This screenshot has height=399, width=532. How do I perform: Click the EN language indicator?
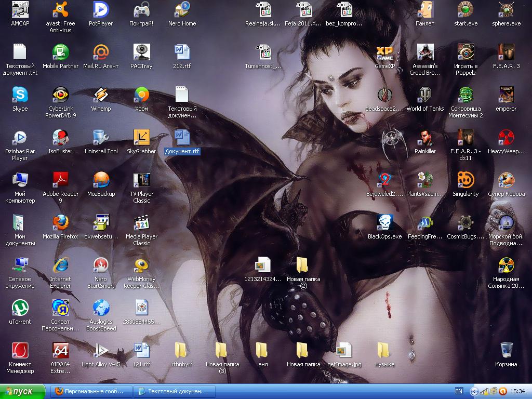click(x=458, y=391)
